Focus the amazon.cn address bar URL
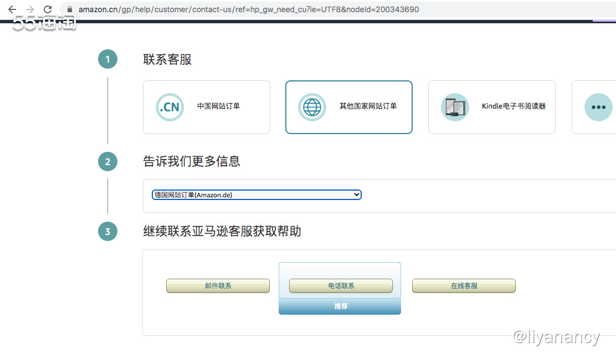Screen dimensions: 616x364 248,9
